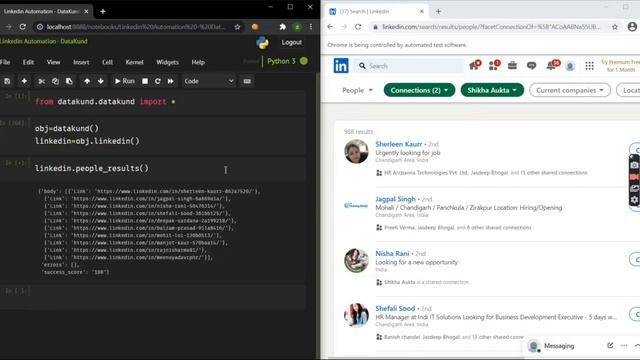Click the linkedin.people_results() code cell
The image size is (640, 360).
(169, 168)
